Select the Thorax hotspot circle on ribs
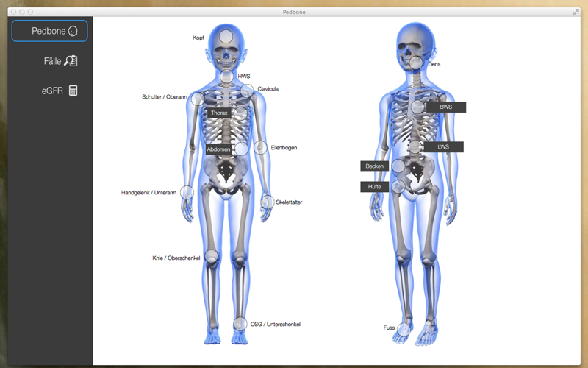Viewport: 588px width, 368px height. (240, 113)
